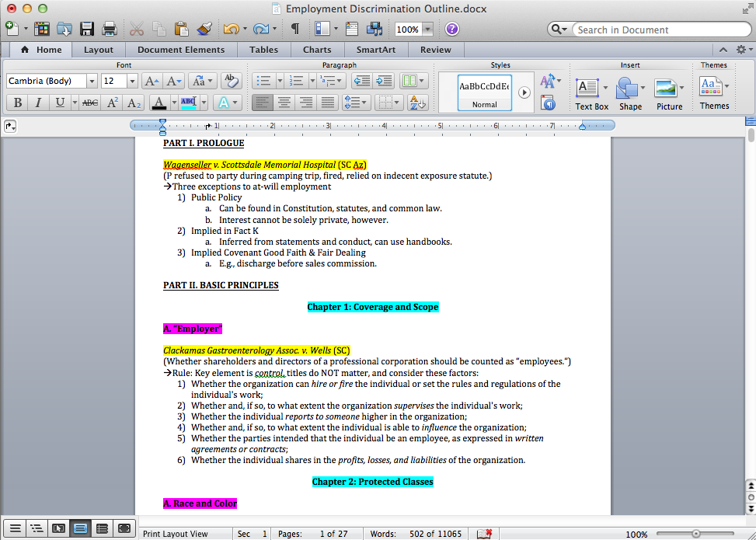Viewport: 756px width, 540px height.
Task: Toggle Italic formatting
Action: pos(38,103)
